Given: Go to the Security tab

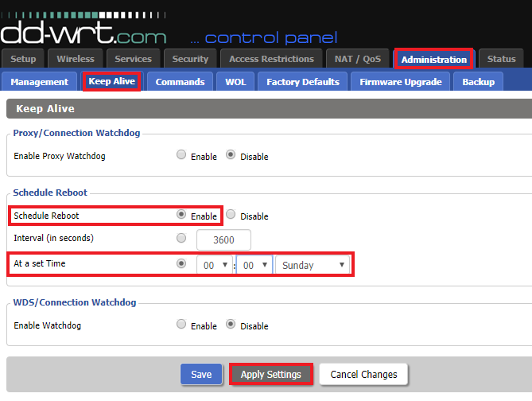Looking at the screenshot, I should coord(190,59).
